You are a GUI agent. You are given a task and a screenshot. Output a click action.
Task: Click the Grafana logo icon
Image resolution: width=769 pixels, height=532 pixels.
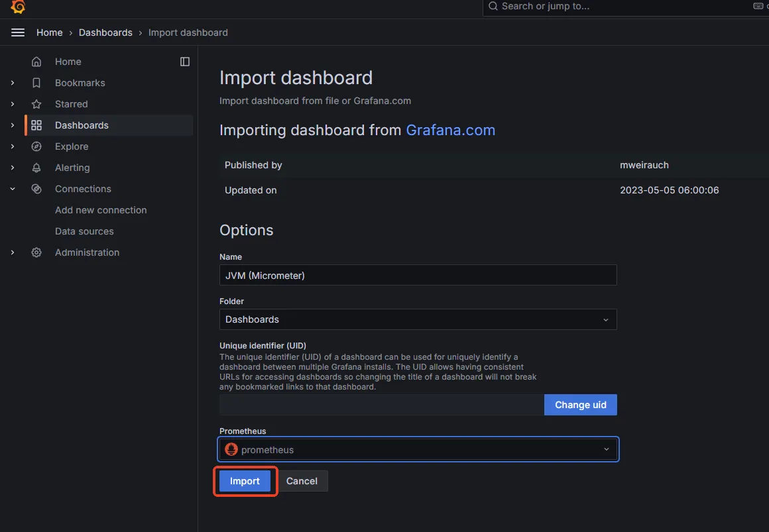(18, 7)
